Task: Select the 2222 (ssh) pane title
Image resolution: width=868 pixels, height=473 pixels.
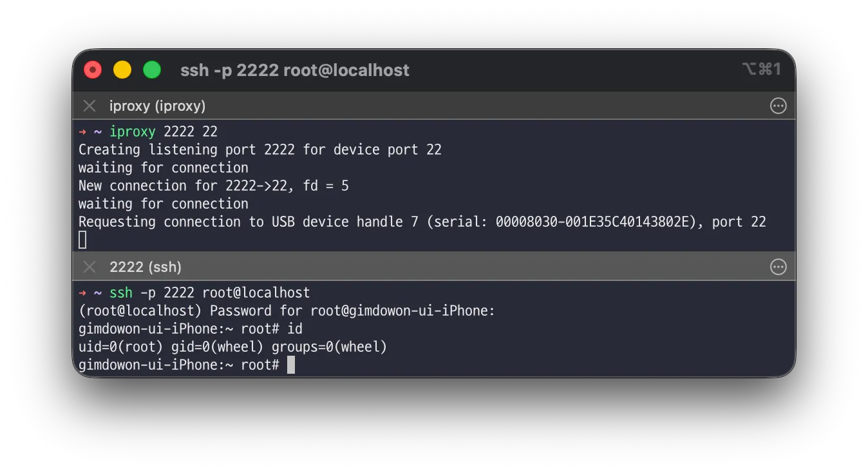Action: 146,267
